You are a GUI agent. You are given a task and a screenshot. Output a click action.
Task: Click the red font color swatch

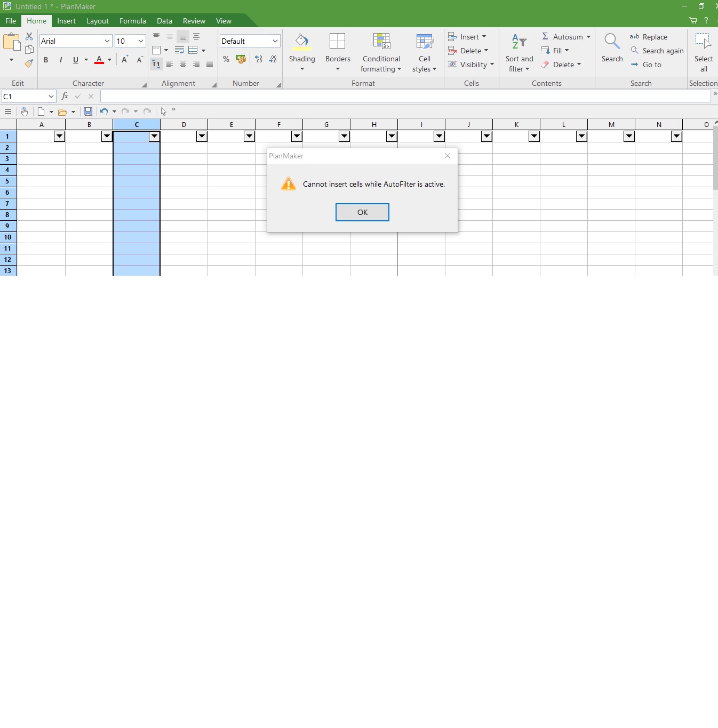(x=99, y=60)
